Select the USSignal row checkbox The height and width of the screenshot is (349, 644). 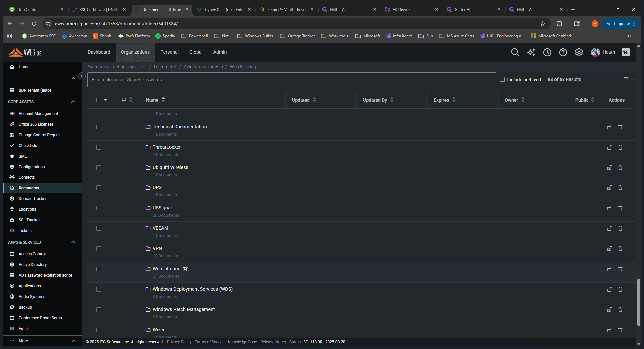tap(99, 208)
